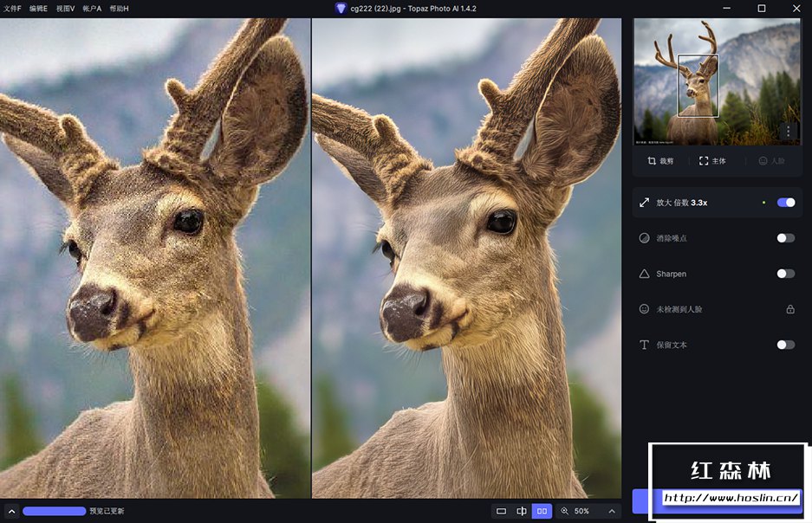This screenshot has width=812, height=523.
Task: Click the text T icon
Action: pos(644,345)
